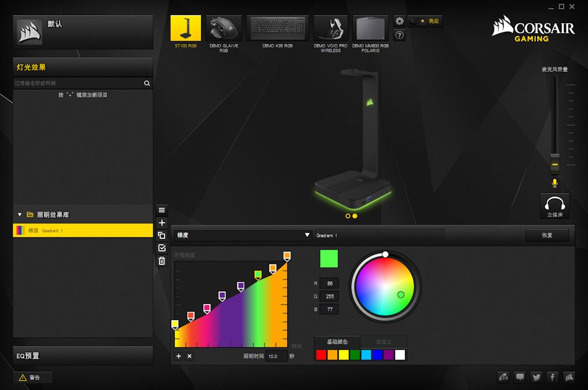Click the brightness ring handle on color wheel
Image resolution: width=588 pixels, height=390 pixels.
click(385, 254)
